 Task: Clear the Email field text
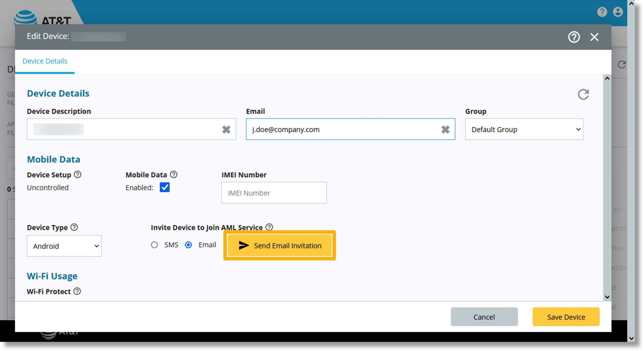point(445,129)
